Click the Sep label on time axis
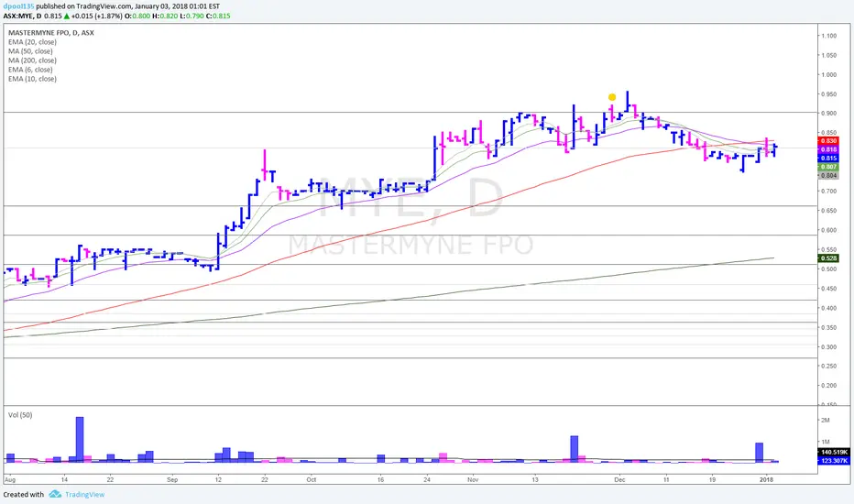This screenshot has height=504, width=854. tap(172, 480)
